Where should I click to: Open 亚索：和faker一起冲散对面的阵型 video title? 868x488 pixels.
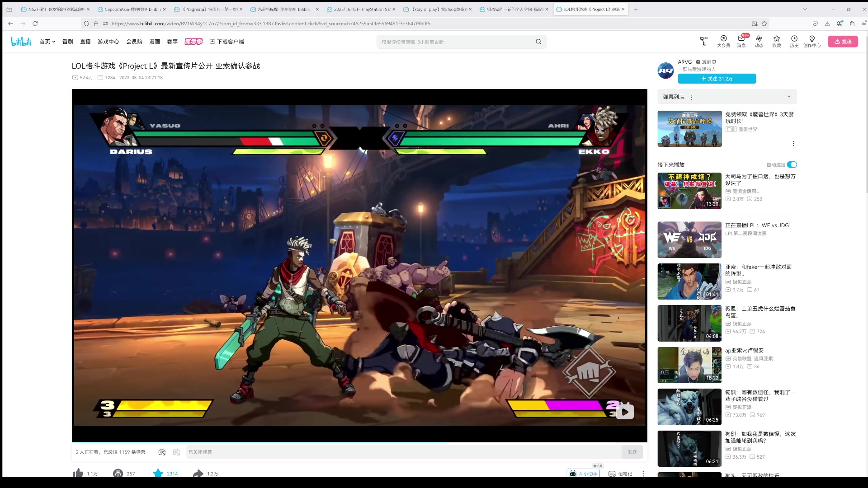(758, 270)
